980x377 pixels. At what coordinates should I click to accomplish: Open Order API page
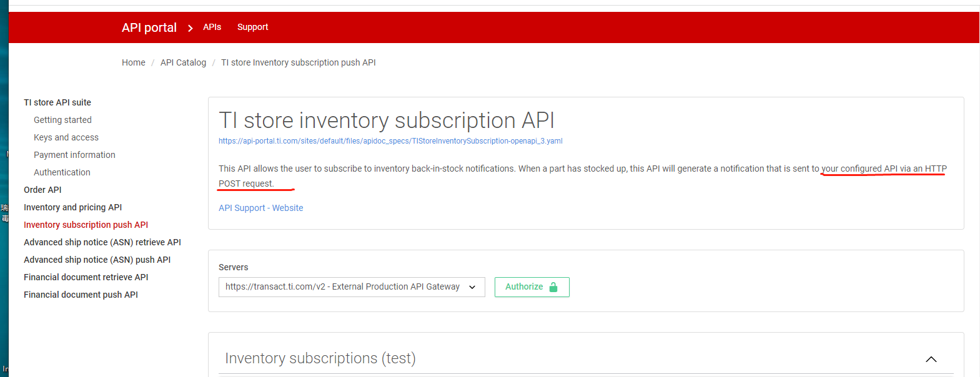pos(42,190)
